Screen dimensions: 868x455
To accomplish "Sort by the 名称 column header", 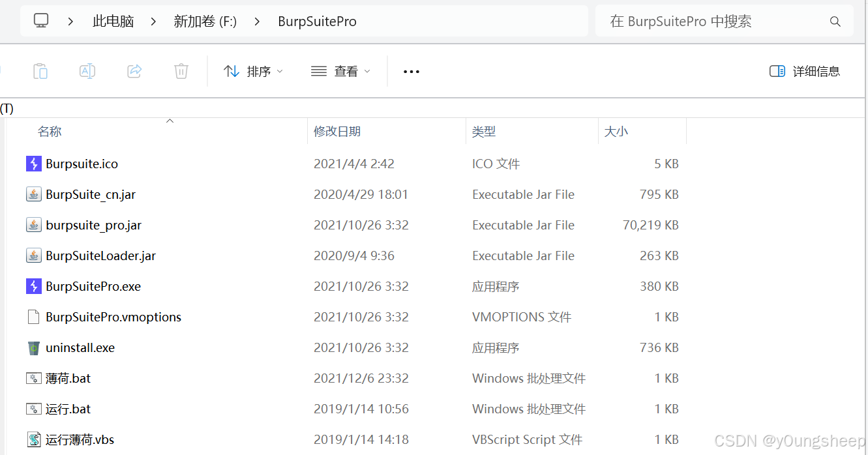I will [50, 132].
